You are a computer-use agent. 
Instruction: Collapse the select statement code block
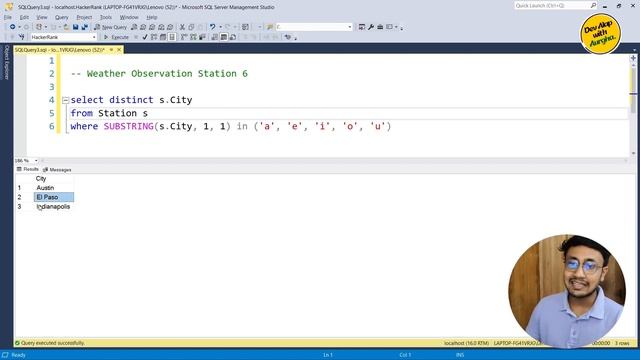point(65,100)
